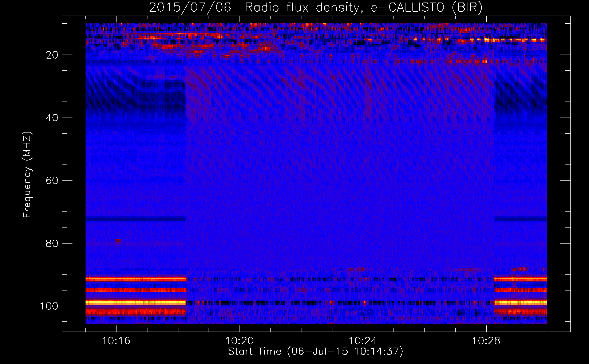Click the plot title 'Radio flux density, e-CALLISTO (BIR)'
Screen dimensions: 589x364
tap(363, 7)
